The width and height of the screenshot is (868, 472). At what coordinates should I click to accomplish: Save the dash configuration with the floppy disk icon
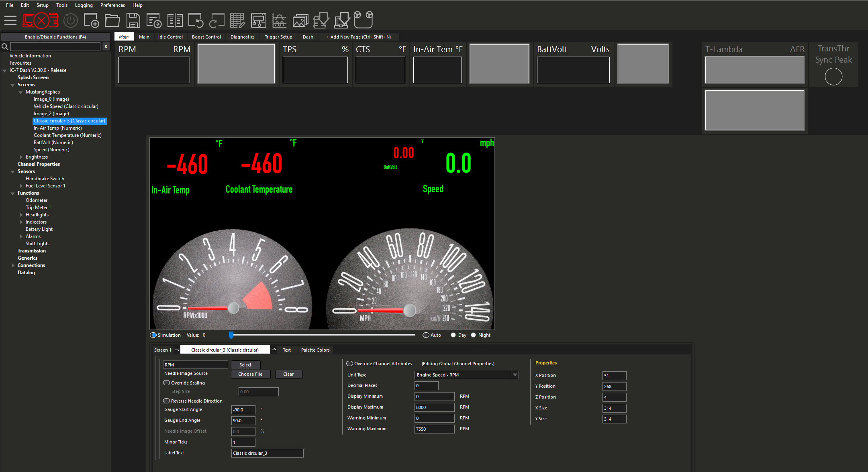[134, 20]
